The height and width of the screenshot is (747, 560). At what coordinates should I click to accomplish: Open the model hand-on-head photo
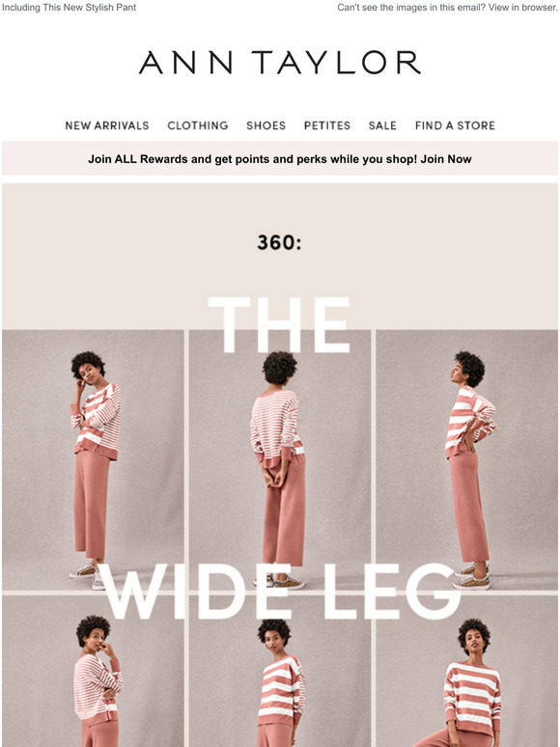(x=93, y=460)
